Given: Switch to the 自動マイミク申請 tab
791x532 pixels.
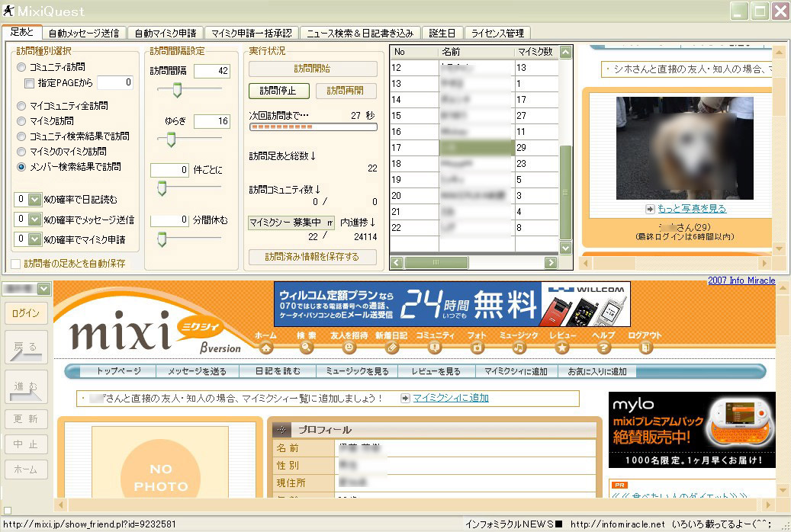Looking at the screenshot, I should 166,34.
